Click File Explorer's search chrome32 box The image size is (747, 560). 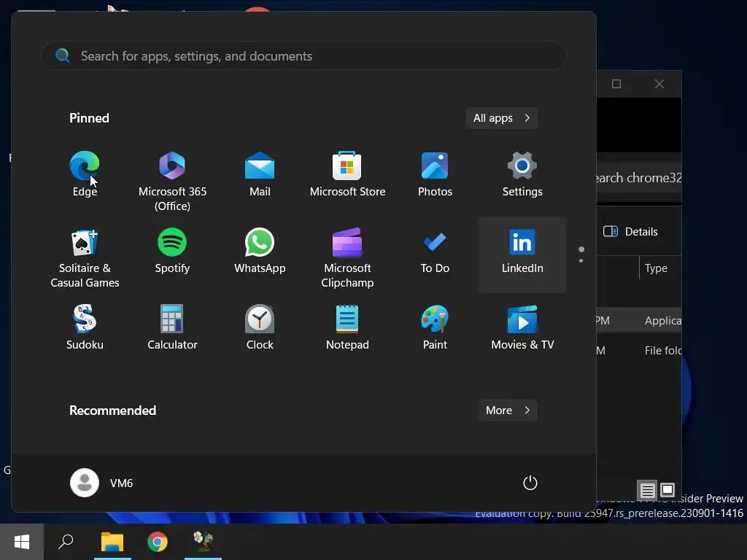pyautogui.click(x=639, y=178)
